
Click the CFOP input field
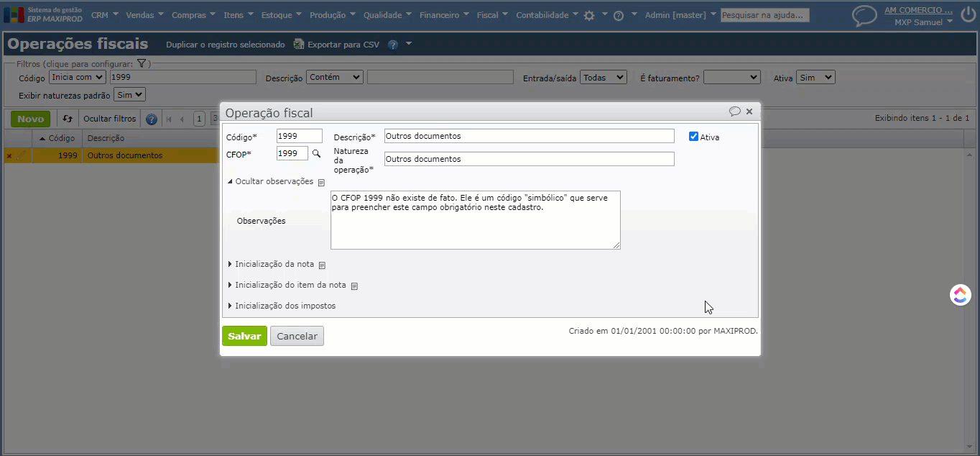[x=292, y=153]
